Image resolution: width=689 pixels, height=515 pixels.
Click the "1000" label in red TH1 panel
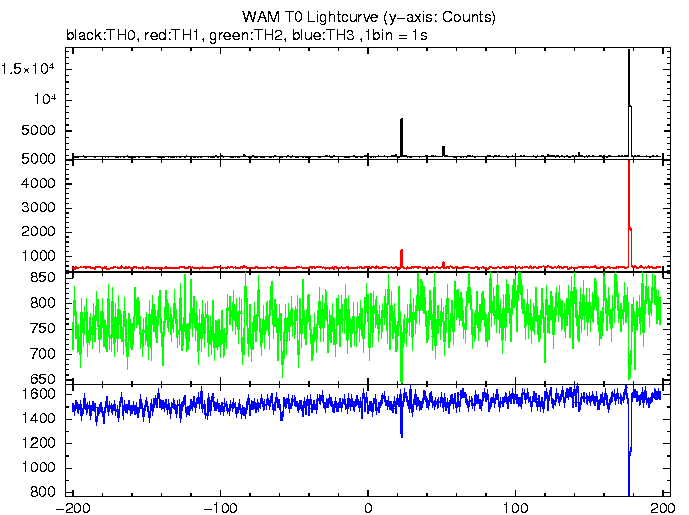point(38,256)
